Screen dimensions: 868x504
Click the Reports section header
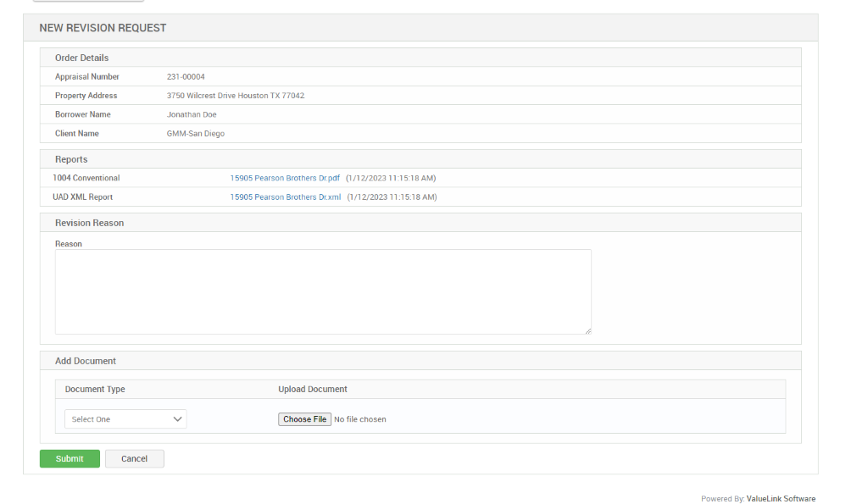[71, 158]
